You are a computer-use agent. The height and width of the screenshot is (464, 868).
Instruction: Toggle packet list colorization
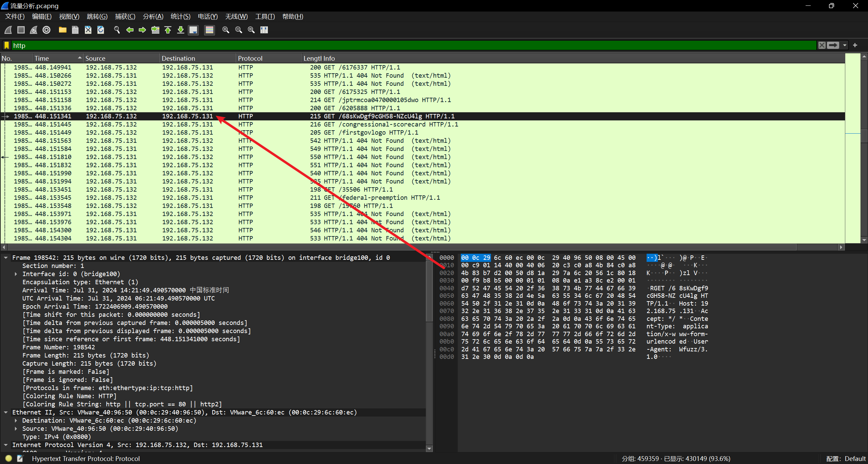point(210,30)
